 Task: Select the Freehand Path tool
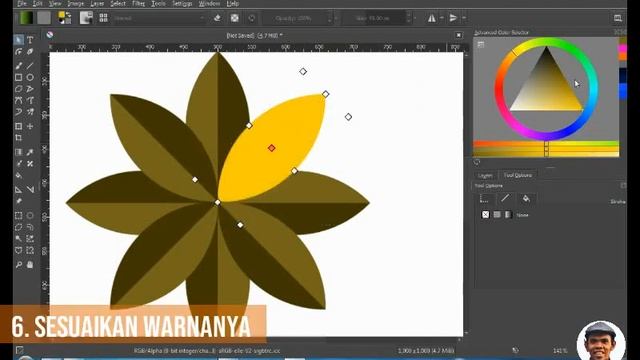click(30, 100)
